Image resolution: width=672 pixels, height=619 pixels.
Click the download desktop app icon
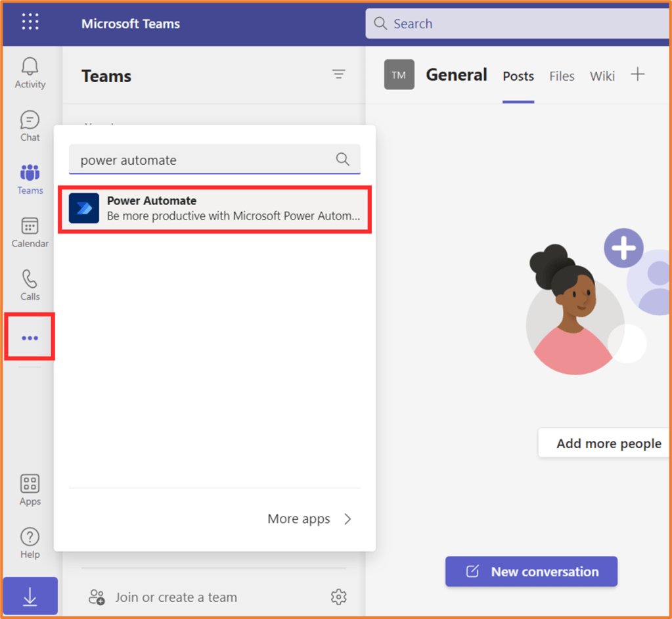point(30,595)
